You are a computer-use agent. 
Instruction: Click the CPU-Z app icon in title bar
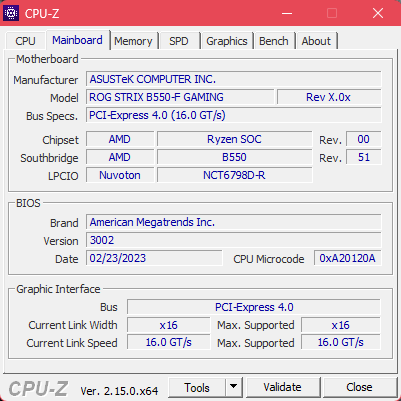[11, 13]
